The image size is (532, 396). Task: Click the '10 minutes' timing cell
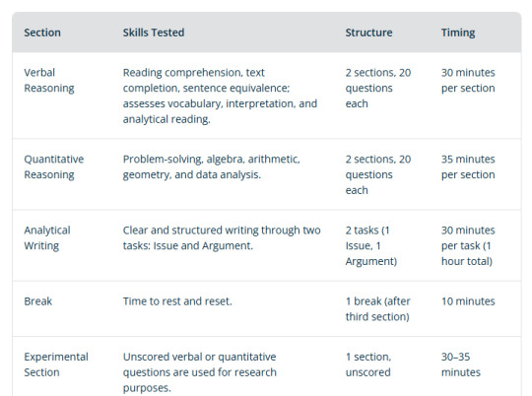click(x=468, y=301)
